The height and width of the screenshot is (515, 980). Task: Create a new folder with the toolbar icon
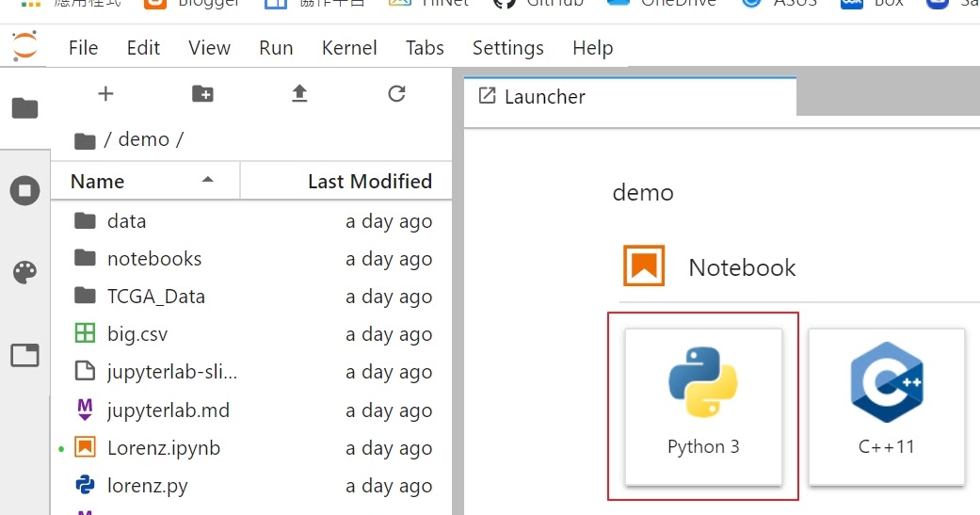click(202, 93)
